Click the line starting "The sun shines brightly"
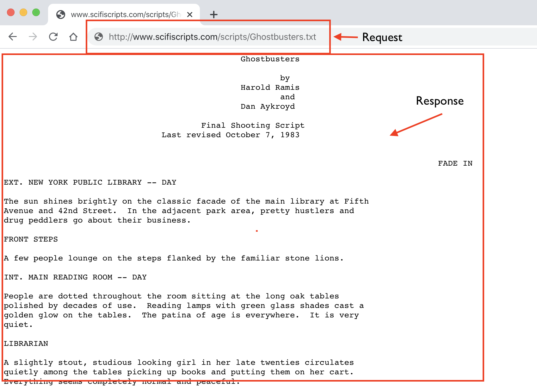This screenshot has height=392, width=537. coord(186,201)
